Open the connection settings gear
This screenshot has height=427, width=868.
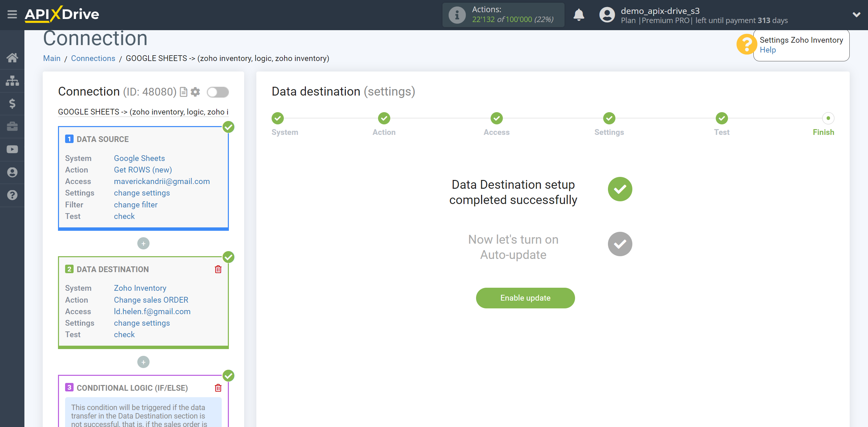coord(195,92)
